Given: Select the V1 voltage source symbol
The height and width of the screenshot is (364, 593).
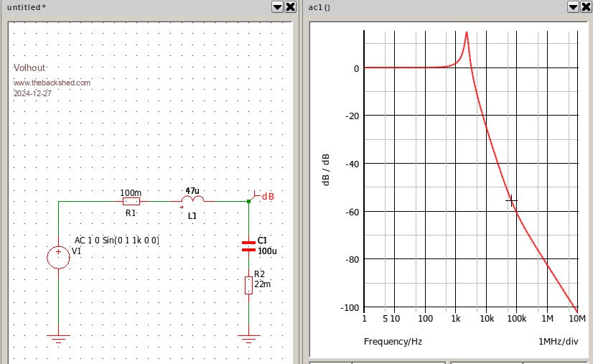Looking at the screenshot, I should click(58, 257).
